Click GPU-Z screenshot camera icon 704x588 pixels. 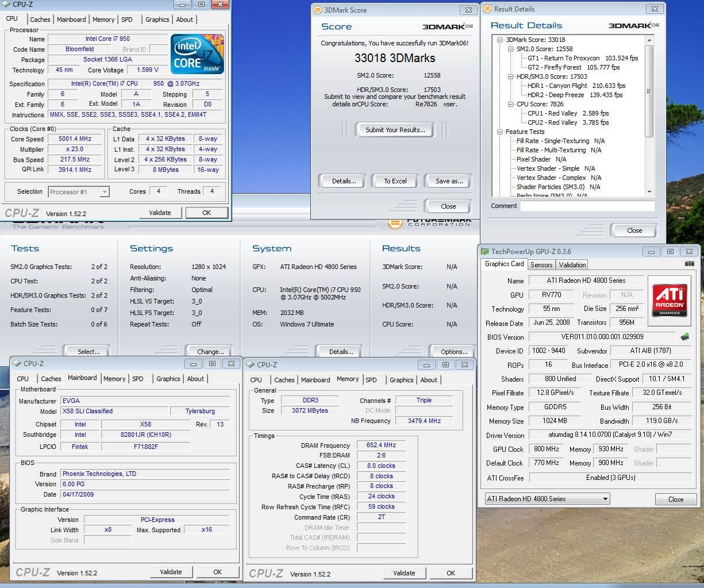[x=689, y=264]
